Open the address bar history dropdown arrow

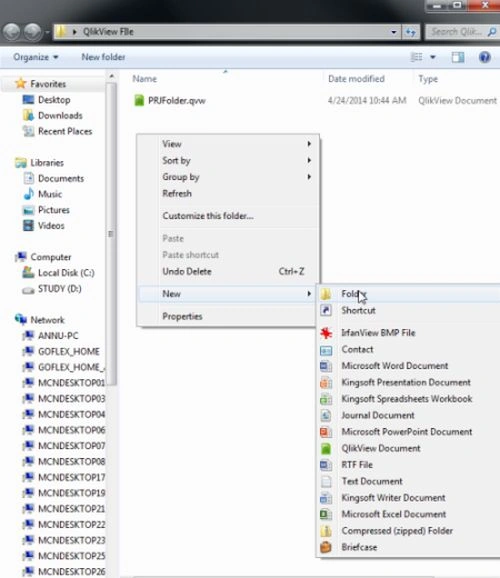click(394, 32)
